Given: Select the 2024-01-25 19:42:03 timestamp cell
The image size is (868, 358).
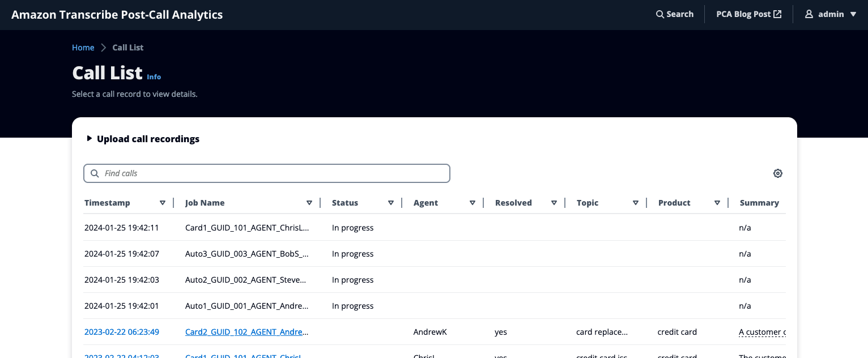Looking at the screenshot, I should (x=122, y=280).
